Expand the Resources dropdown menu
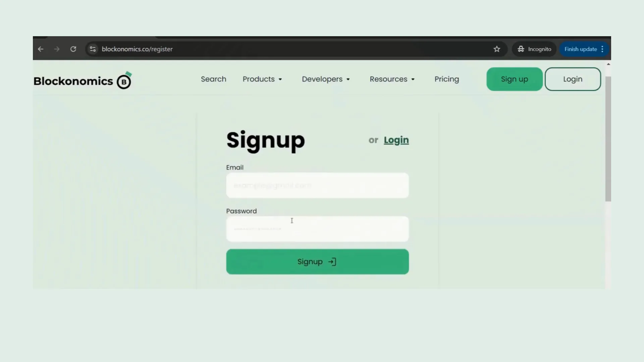The width and height of the screenshot is (644, 362). coord(392,79)
